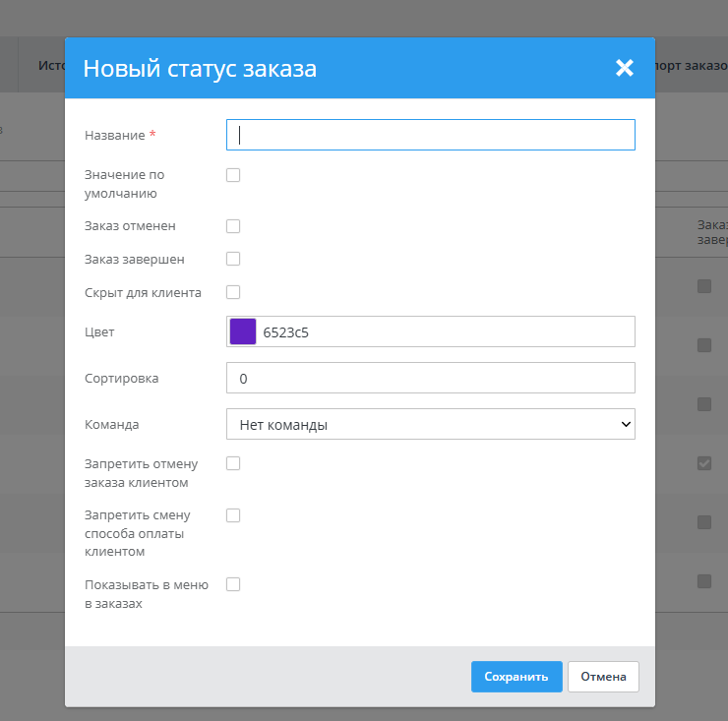Focus the Сортировка number field
The image size is (728, 721).
point(431,378)
